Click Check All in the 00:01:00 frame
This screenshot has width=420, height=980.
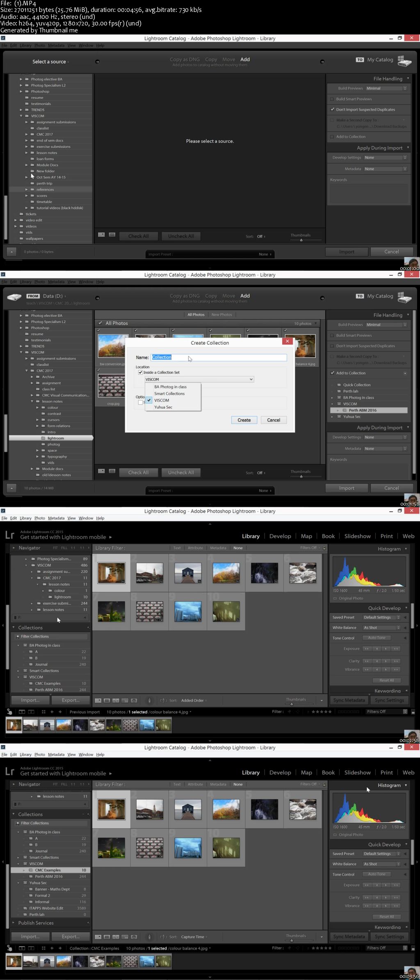click(138, 236)
